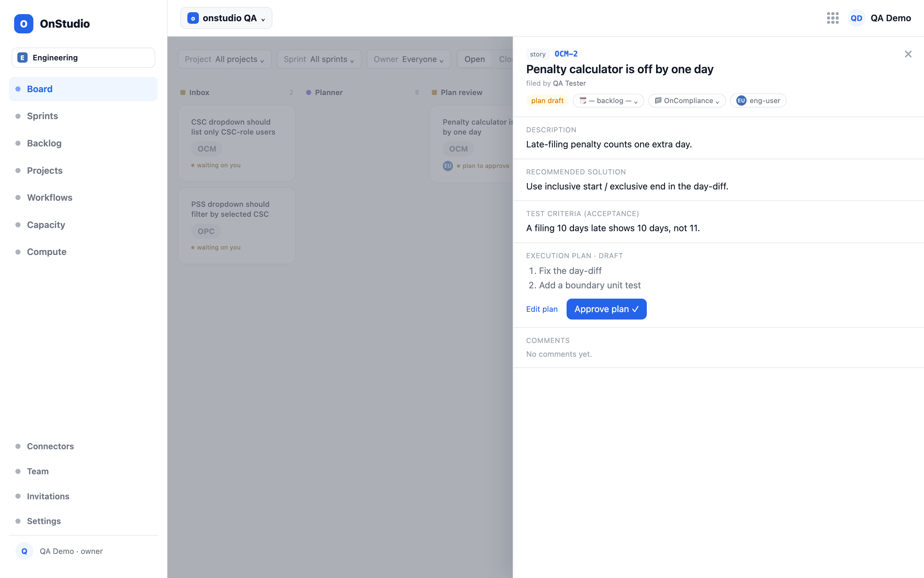This screenshot has width=924, height=578.
Task: Open the CSC dropdown should list card
Action: point(237,143)
